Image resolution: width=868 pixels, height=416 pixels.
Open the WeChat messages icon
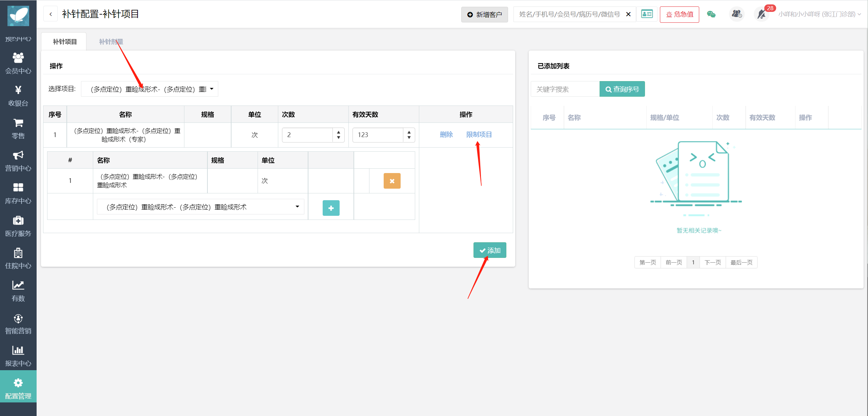711,14
